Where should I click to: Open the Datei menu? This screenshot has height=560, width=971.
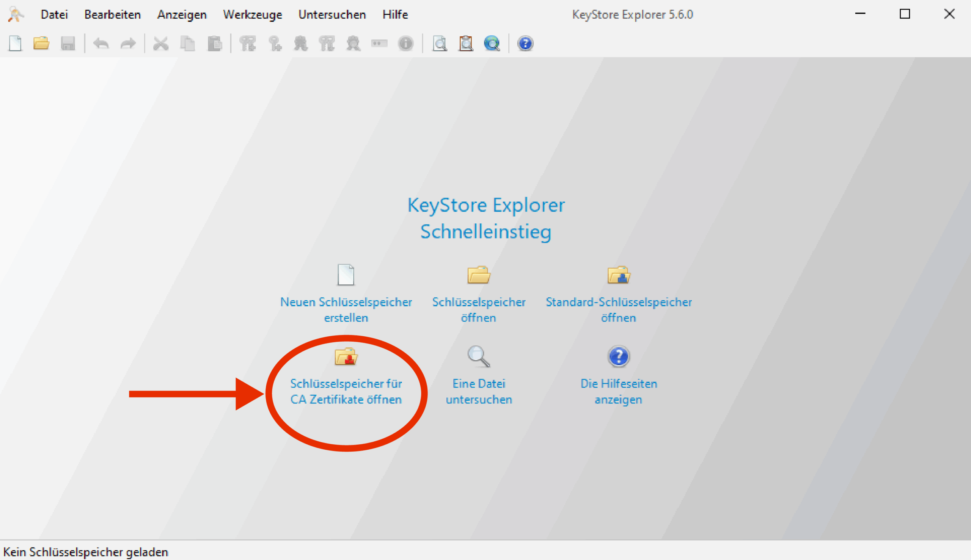tap(54, 15)
